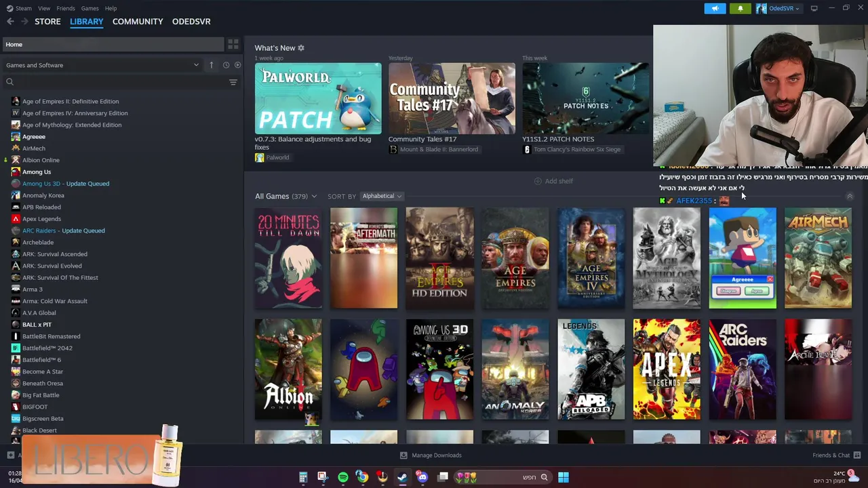
Task: Open advanced filter options icon
Action: coord(233,82)
